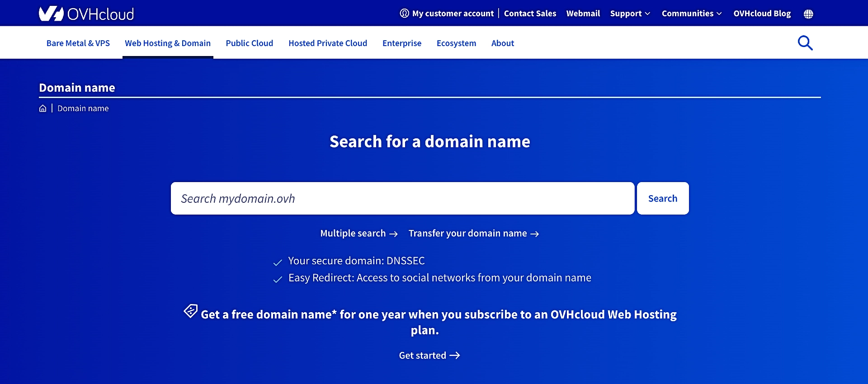The width and height of the screenshot is (868, 384).
Task: Click 'Your secure domain: DNSSEC' text
Action: point(356,261)
